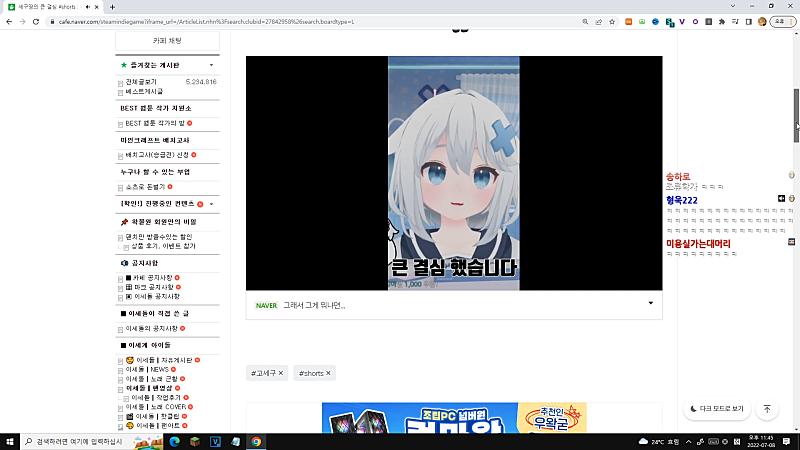Show hidden system tray icons

point(688,442)
